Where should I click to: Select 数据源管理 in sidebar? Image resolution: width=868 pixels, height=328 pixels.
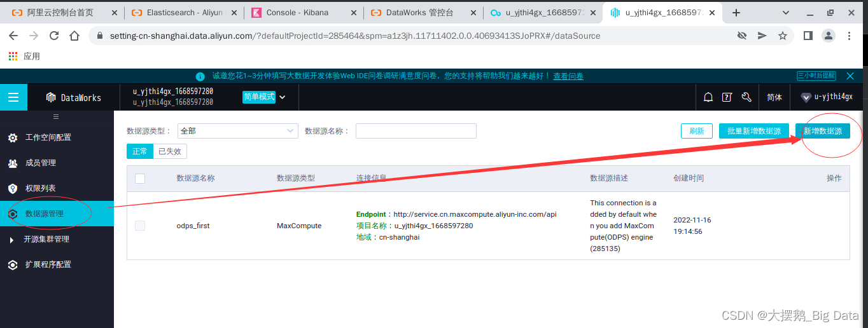click(57, 214)
